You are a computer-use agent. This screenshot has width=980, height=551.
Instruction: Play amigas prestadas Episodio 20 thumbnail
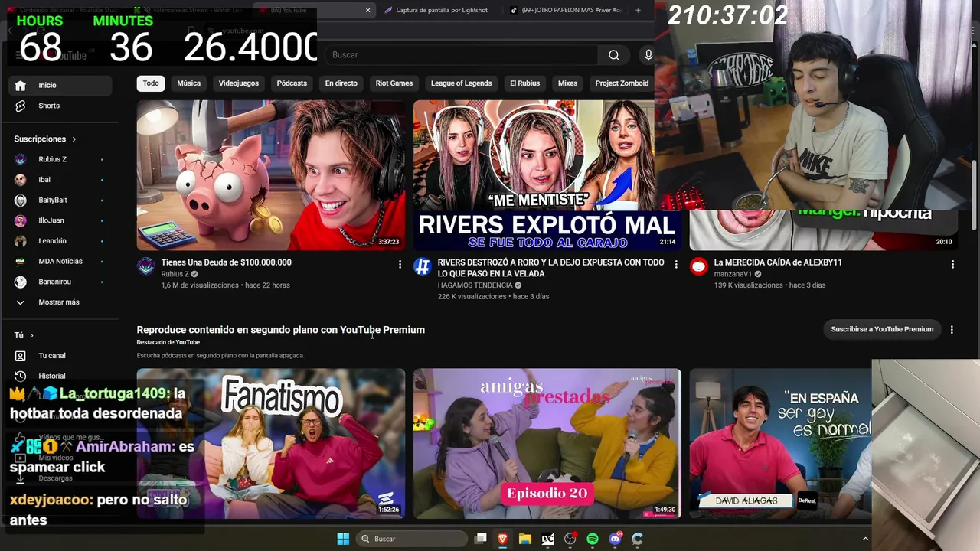coord(547,444)
